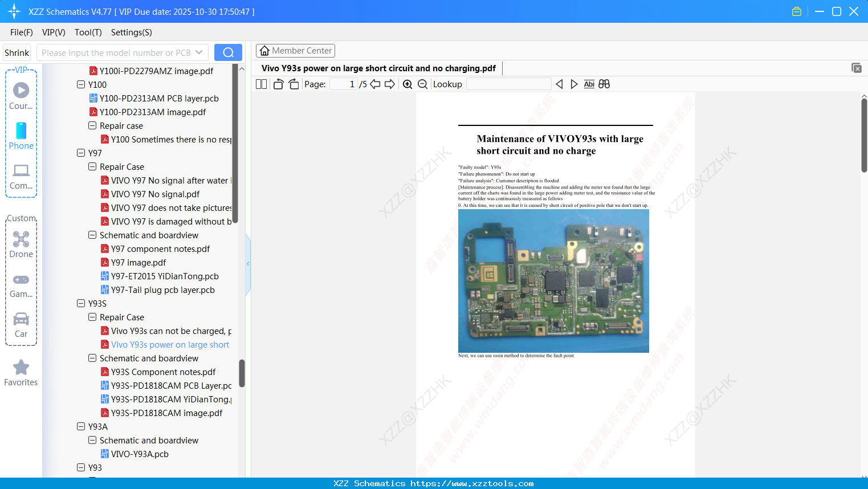This screenshot has width=868, height=489.
Task: Open the Drone category
Action: [21, 244]
